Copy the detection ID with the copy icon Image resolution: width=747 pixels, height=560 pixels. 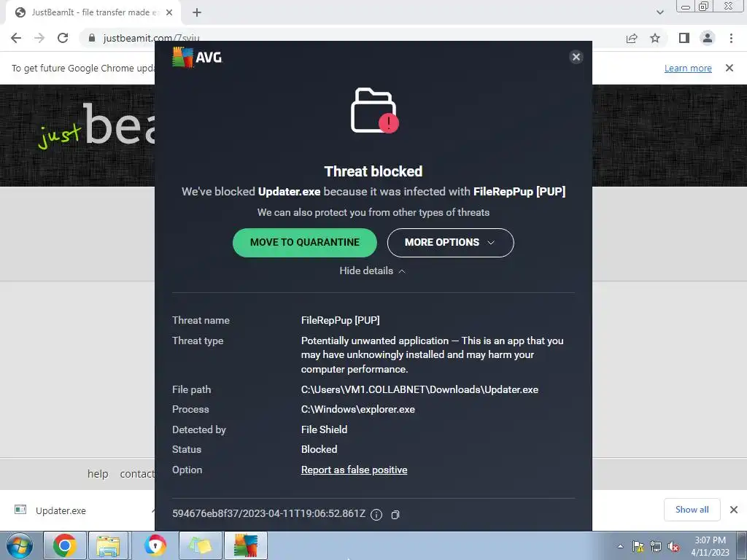point(395,515)
